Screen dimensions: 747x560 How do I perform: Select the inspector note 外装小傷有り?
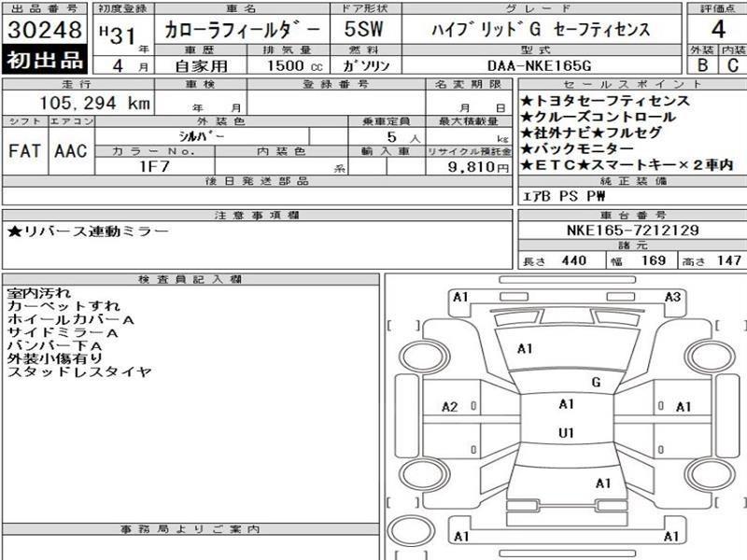tap(54, 358)
